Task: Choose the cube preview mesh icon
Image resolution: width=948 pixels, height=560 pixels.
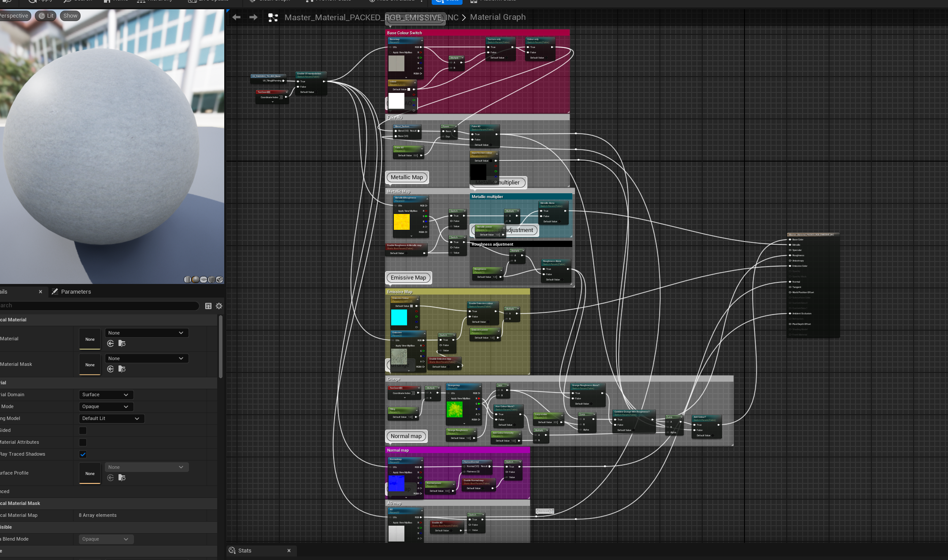Action: pyautogui.click(x=211, y=280)
